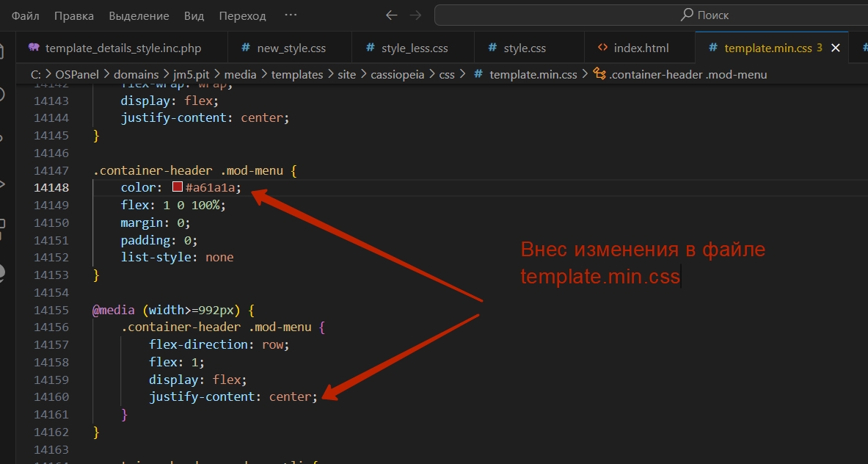Image resolution: width=868 pixels, height=464 pixels.
Task: Switch to the style.css tab
Action: tap(524, 48)
